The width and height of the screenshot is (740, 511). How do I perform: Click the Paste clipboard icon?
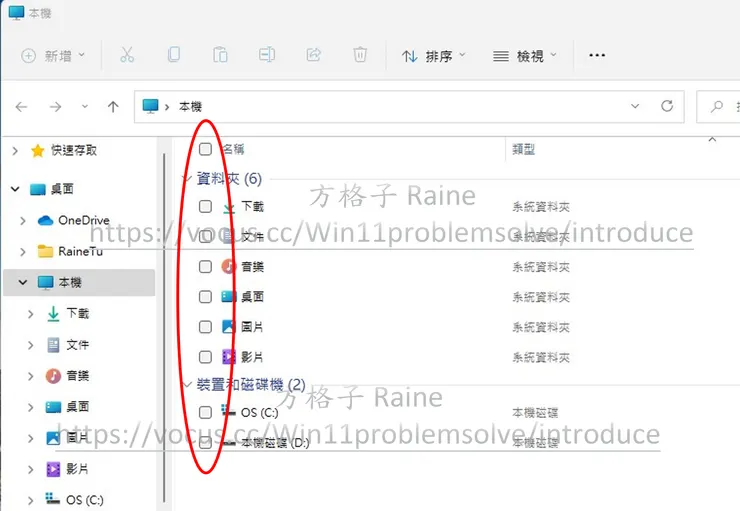click(220, 55)
